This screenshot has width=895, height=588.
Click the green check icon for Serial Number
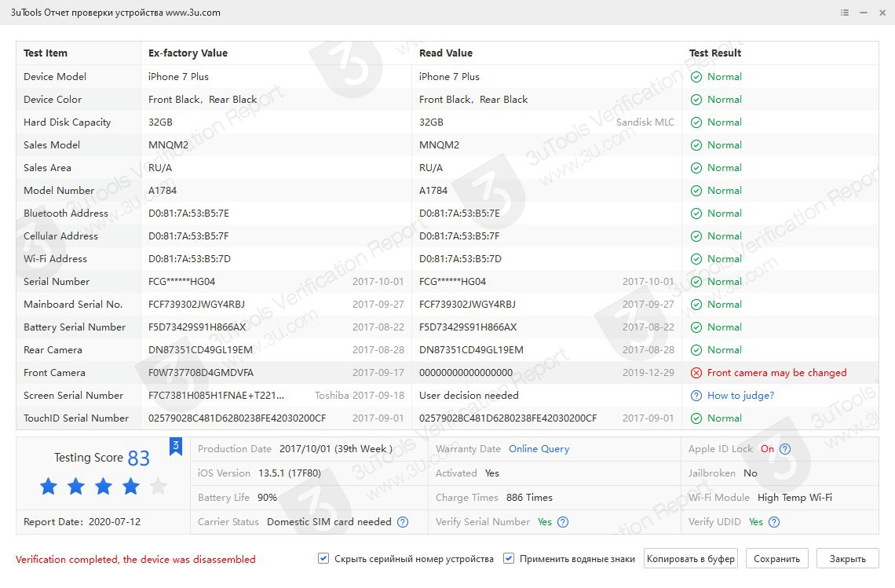click(696, 282)
